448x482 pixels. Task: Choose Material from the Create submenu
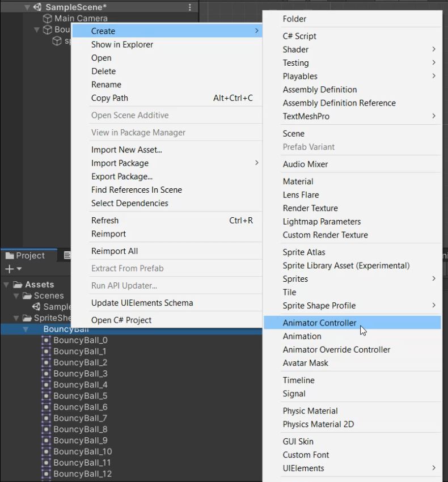click(297, 181)
